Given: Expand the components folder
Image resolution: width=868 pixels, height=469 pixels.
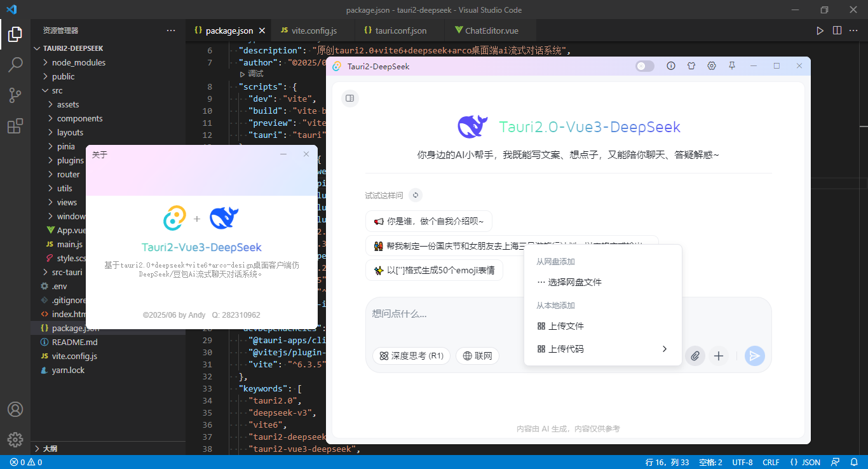Looking at the screenshot, I should [x=108, y=118].
